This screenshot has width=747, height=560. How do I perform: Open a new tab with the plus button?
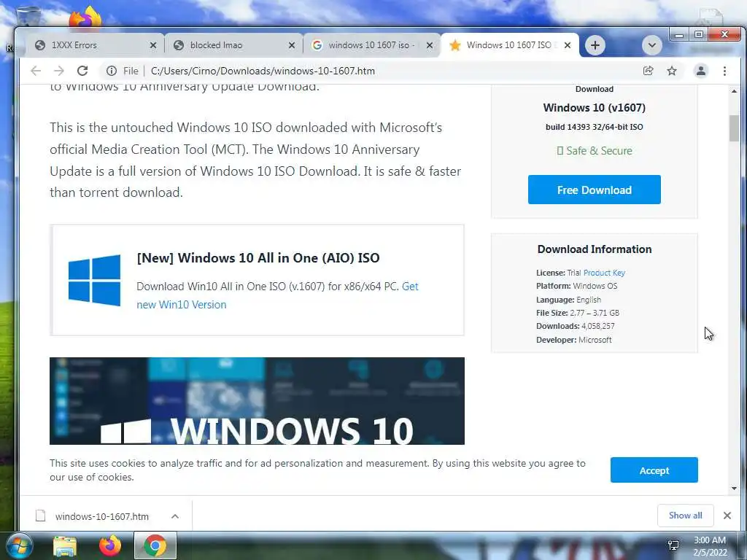tap(595, 45)
